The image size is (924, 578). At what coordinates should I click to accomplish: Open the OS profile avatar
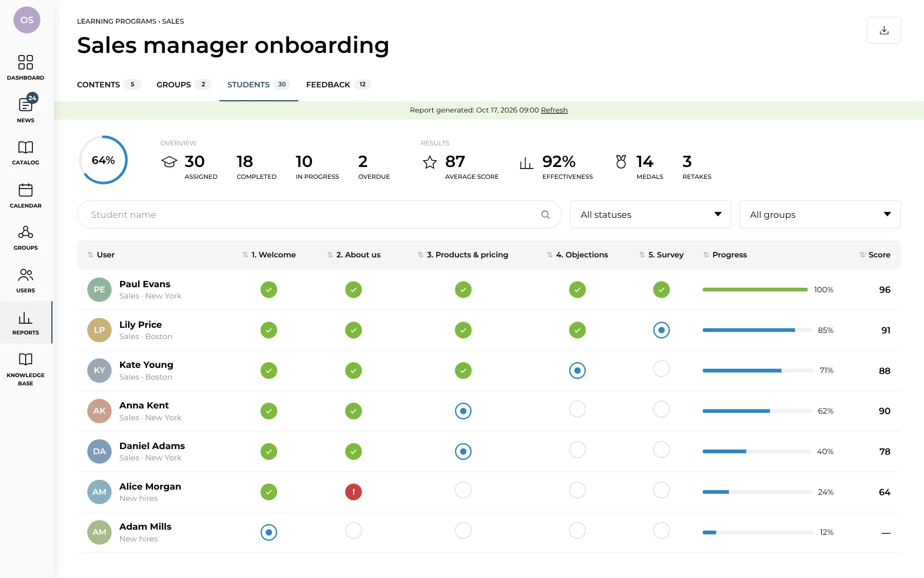click(x=27, y=20)
